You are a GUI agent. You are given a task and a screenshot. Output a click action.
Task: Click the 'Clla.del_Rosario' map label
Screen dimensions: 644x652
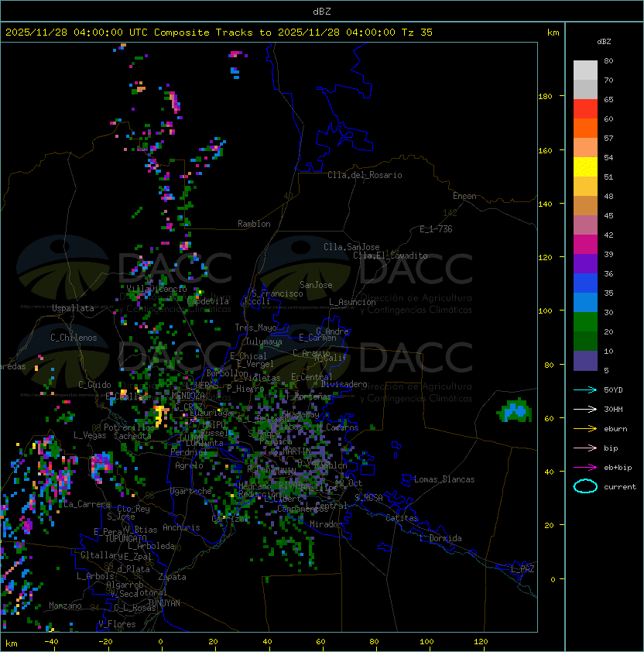pos(365,175)
